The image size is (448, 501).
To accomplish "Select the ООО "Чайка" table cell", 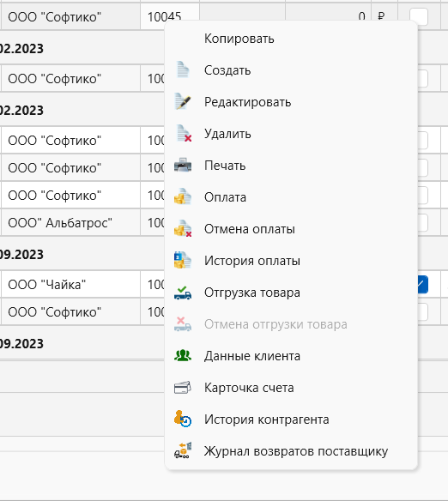I will coord(70,284).
